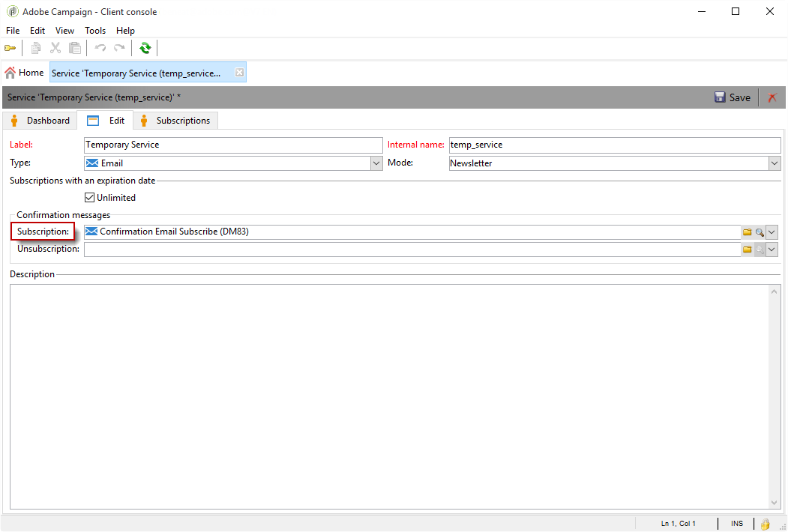The height and width of the screenshot is (532, 788).
Task: Open magnifier for Subscription message link
Action: click(760, 232)
